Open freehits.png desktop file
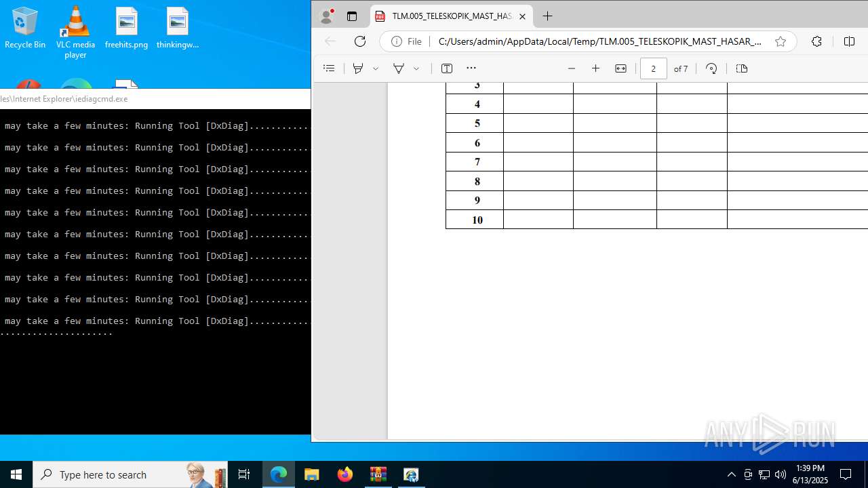 [x=126, y=28]
